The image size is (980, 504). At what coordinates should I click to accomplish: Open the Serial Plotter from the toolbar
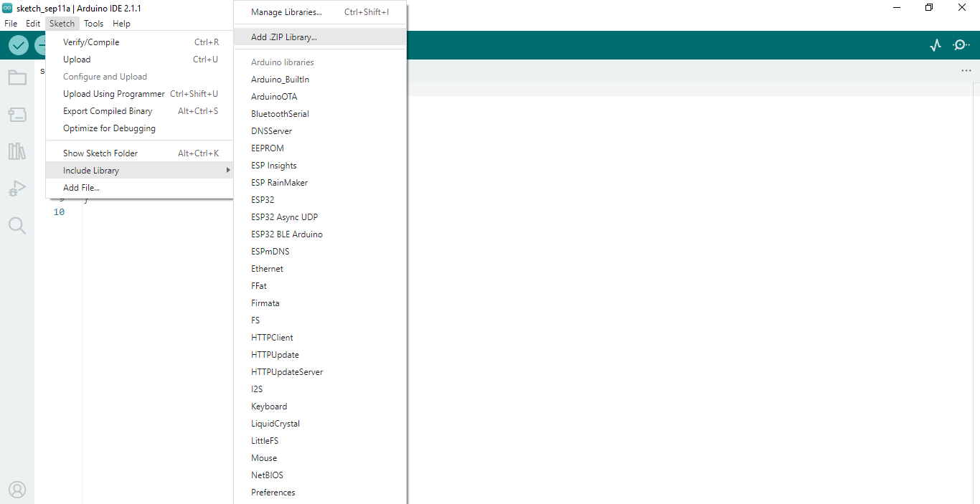(x=936, y=44)
